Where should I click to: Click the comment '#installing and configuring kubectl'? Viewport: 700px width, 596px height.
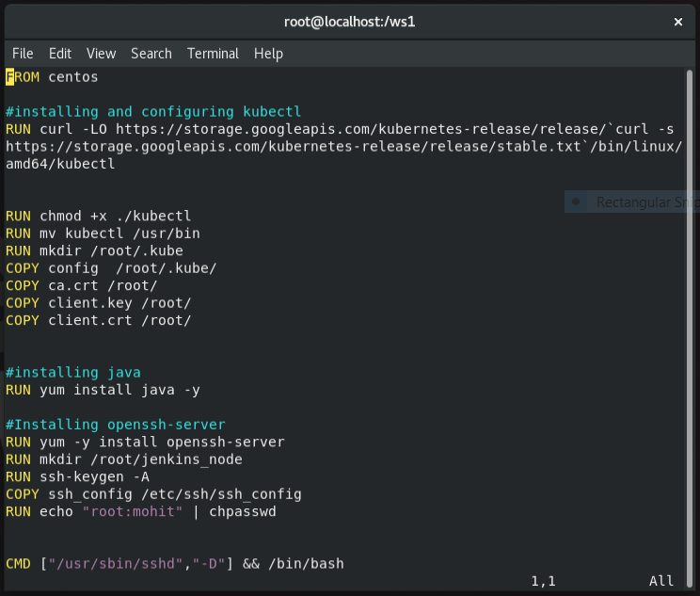pos(153,112)
